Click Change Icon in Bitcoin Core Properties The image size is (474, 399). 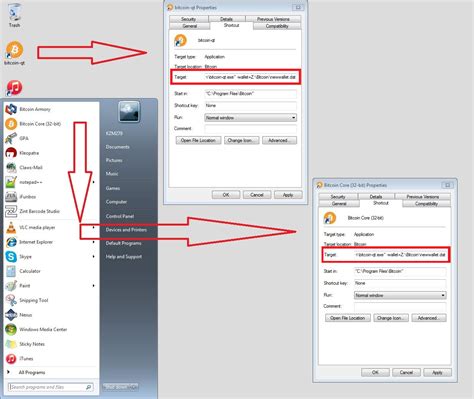(x=391, y=318)
